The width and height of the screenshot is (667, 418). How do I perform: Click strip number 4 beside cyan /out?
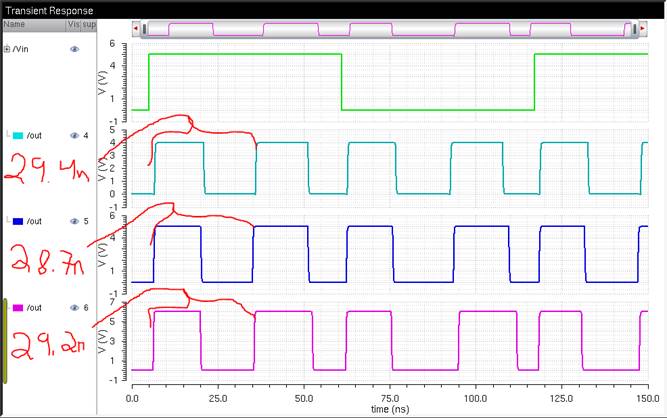coord(86,136)
